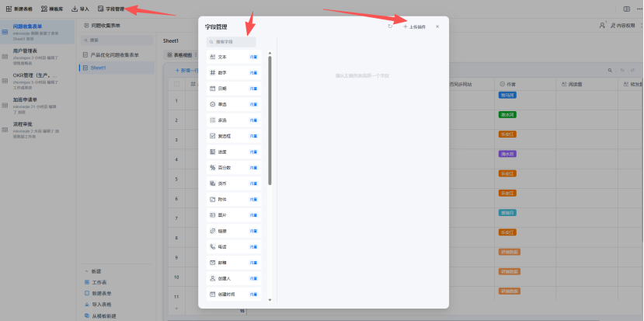
Task: Select the 图片 image field type
Action: [234, 215]
